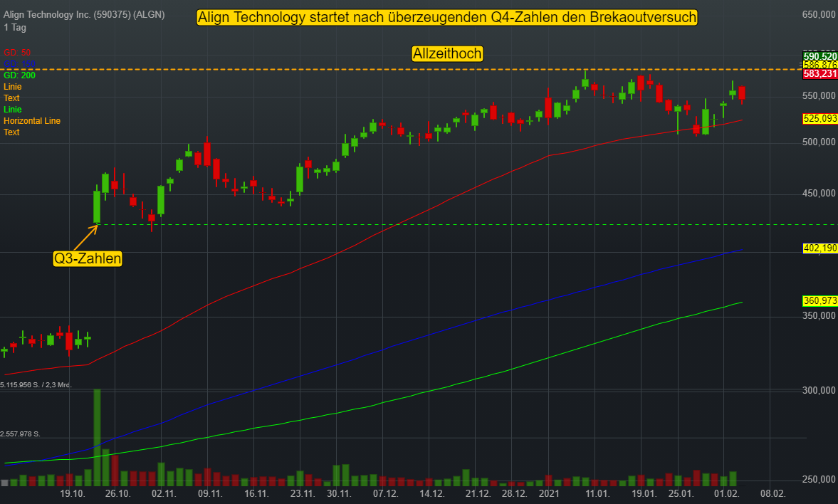Select the 01.02. date on the time axis
838x504 pixels.
point(726,493)
